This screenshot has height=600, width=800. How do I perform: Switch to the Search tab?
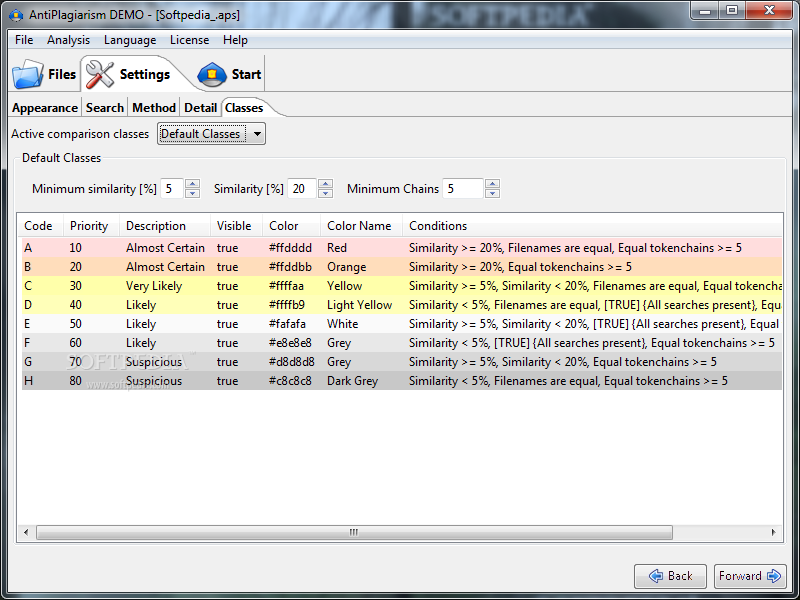tap(105, 108)
